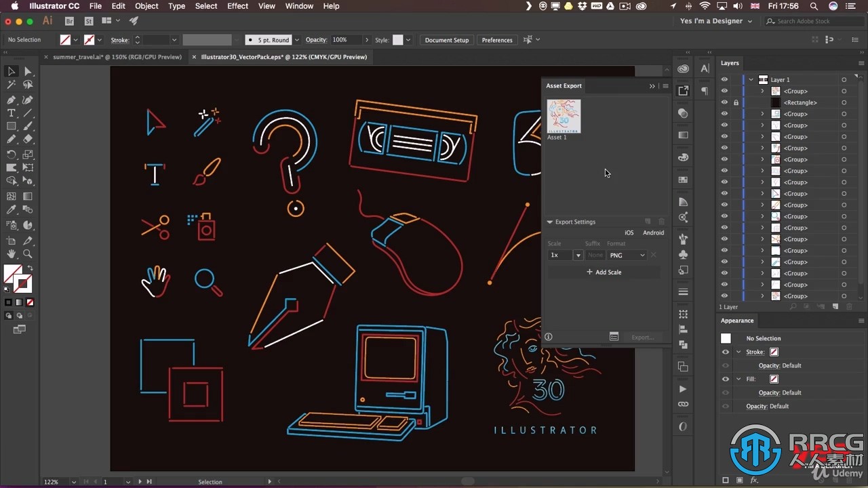Open the Swatches panel in dock

[683, 180]
